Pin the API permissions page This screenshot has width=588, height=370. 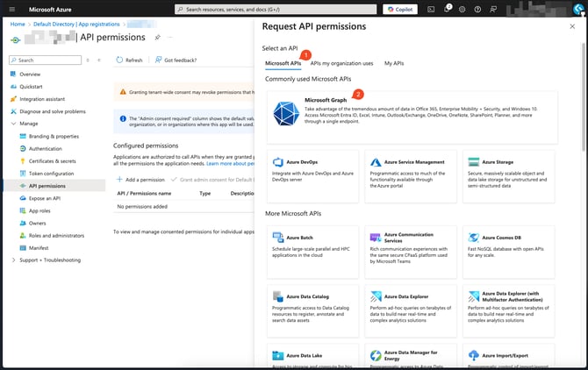(x=157, y=39)
